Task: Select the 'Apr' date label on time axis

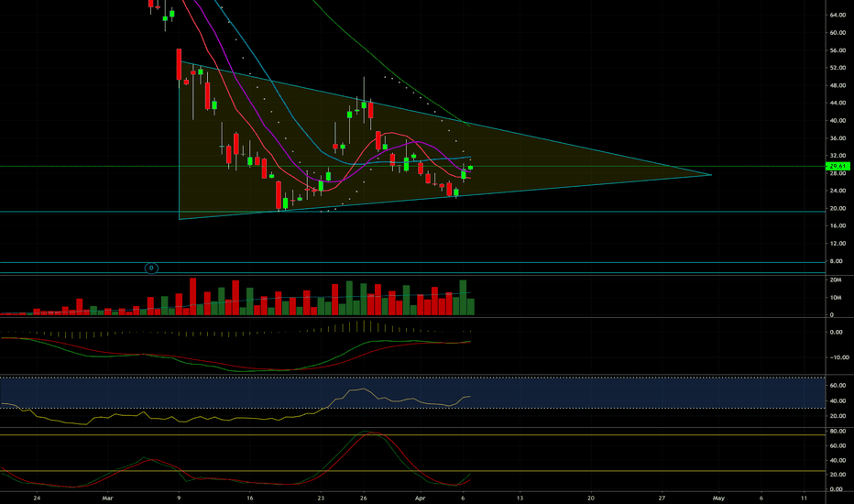Action: tap(420, 498)
